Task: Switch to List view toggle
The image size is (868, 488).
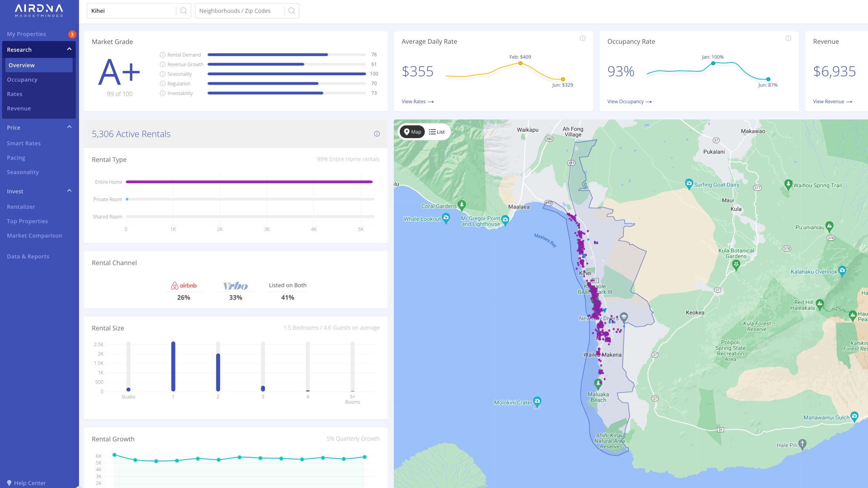Action: (437, 132)
